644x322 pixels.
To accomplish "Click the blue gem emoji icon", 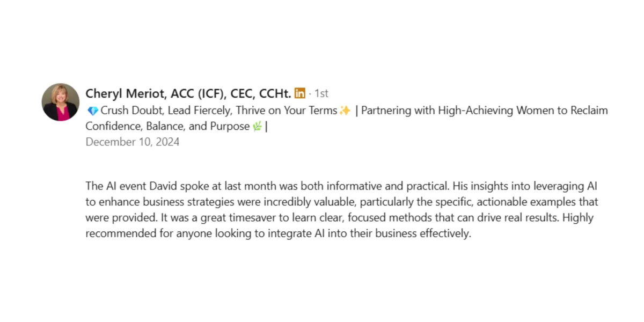I will tap(92, 111).
